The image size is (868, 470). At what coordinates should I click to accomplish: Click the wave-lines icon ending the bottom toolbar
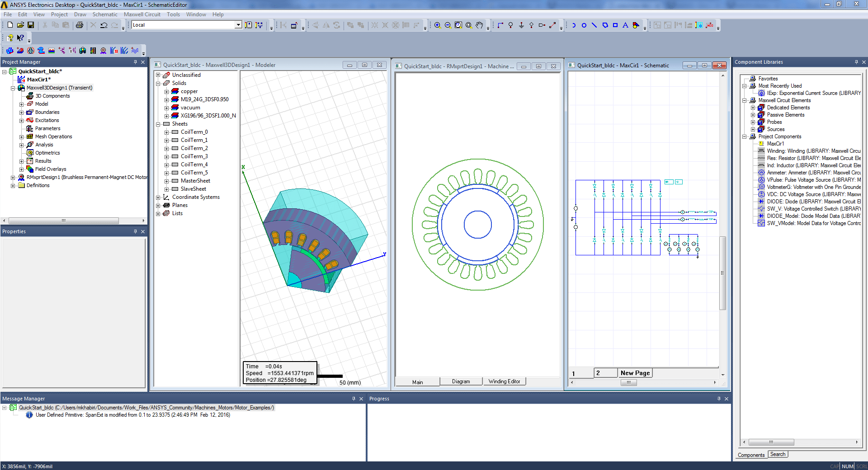pos(135,51)
